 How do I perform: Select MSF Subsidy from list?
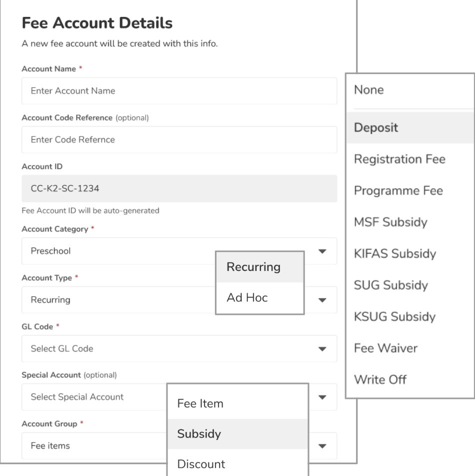click(x=409, y=222)
